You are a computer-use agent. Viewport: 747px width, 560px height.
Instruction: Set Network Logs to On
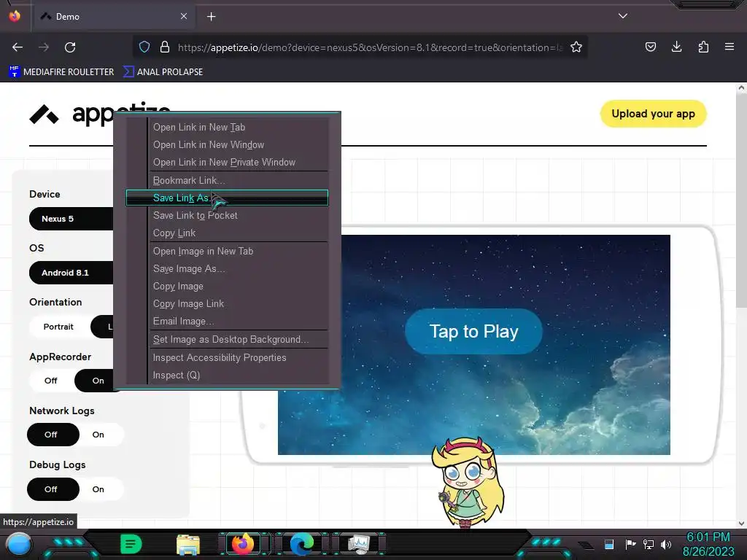pyautogui.click(x=98, y=435)
